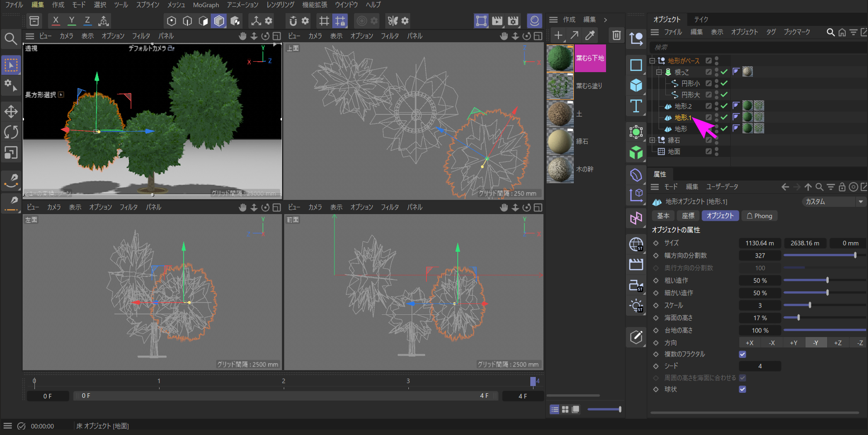Open the MoGraph menu

tap(206, 5)
